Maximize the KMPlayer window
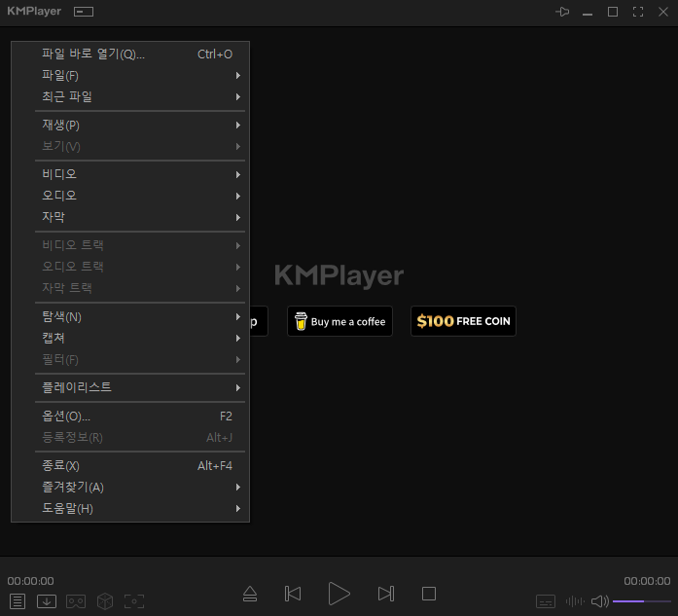 (613, 12)
